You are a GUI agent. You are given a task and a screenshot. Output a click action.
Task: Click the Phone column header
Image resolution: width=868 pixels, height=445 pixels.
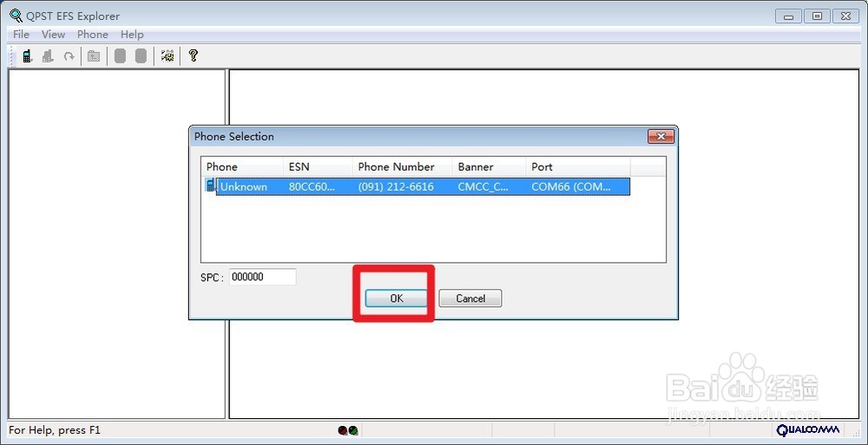(242, 167)
